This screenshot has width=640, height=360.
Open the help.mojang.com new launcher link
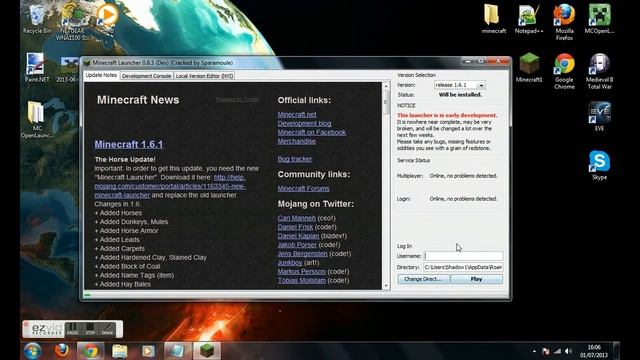click(x=170, y=186)
